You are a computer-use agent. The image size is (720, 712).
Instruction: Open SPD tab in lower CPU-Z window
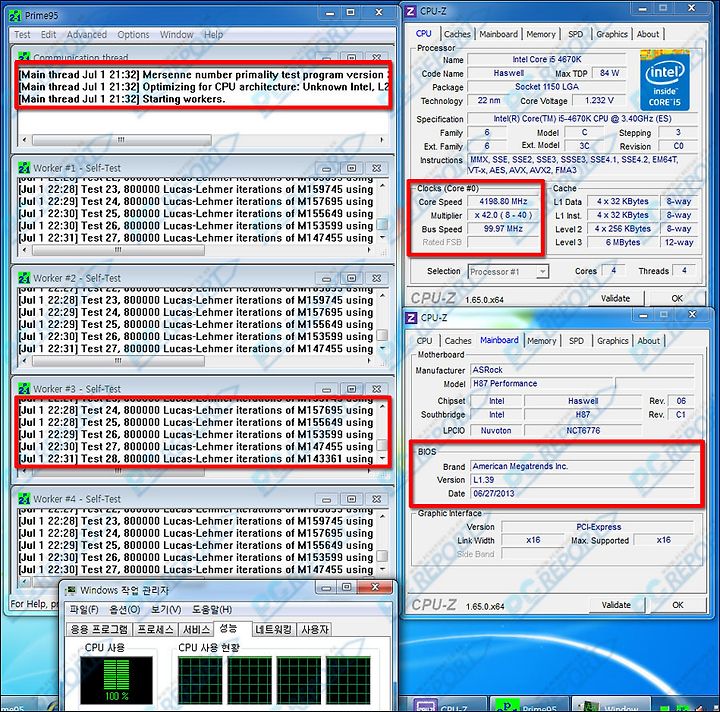pos(576,341)
